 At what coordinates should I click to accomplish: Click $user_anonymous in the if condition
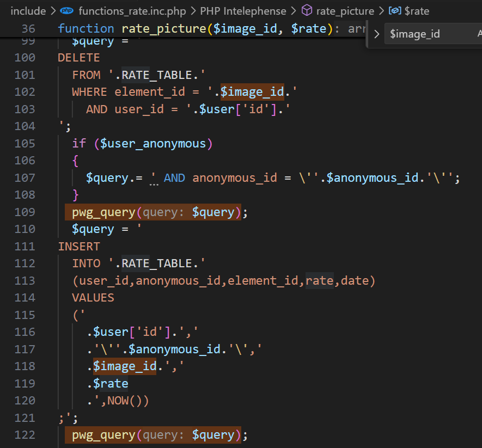pos(153,144)
